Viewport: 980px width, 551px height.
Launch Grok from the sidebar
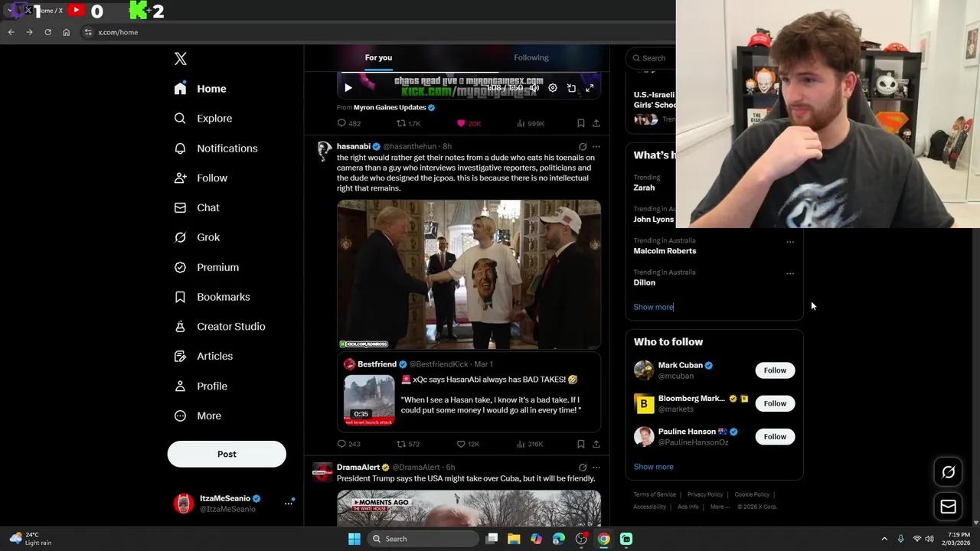pos(197,237)
